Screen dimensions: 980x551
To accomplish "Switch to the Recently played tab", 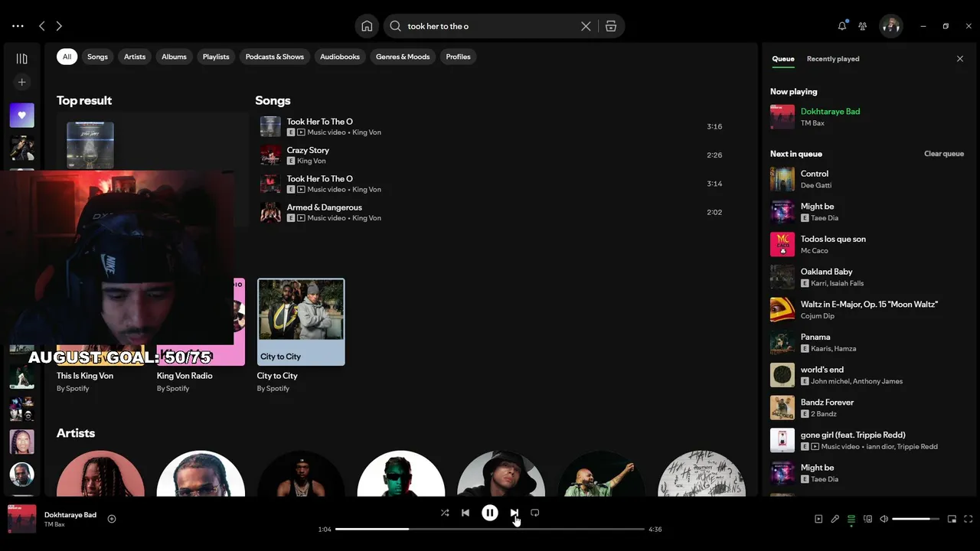I will [x=833, y=59].
